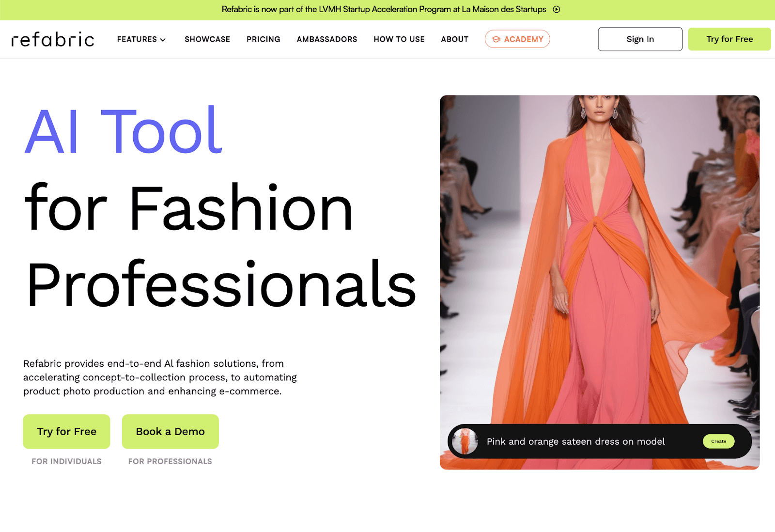Go to the Pricing page
This screenshot has height=532, width=775.
coord(263,39)
